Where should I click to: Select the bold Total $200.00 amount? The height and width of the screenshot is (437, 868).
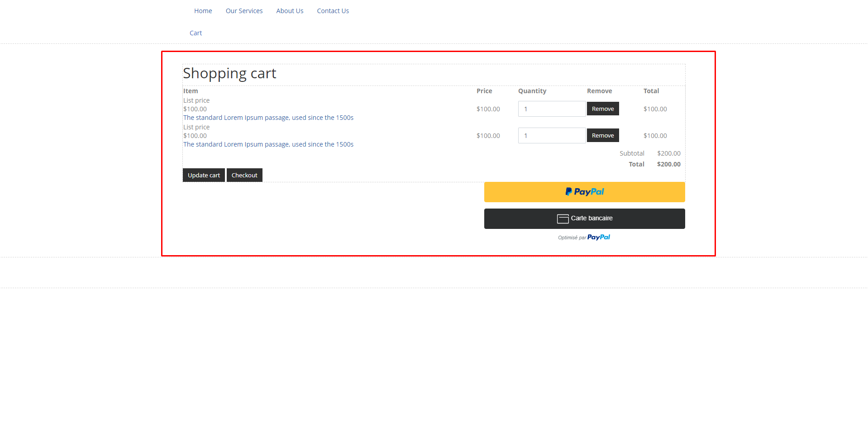[668, 164]
